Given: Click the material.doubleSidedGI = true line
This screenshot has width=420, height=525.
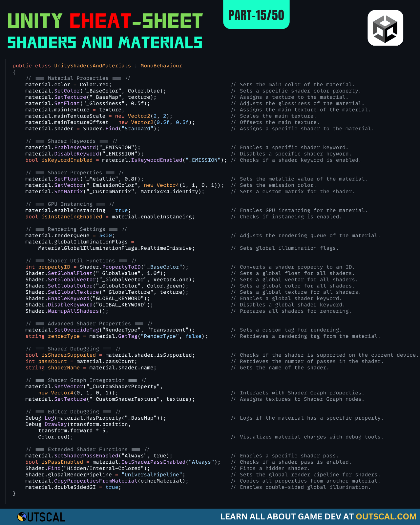Looking at the screenshot, I should 73,487.
